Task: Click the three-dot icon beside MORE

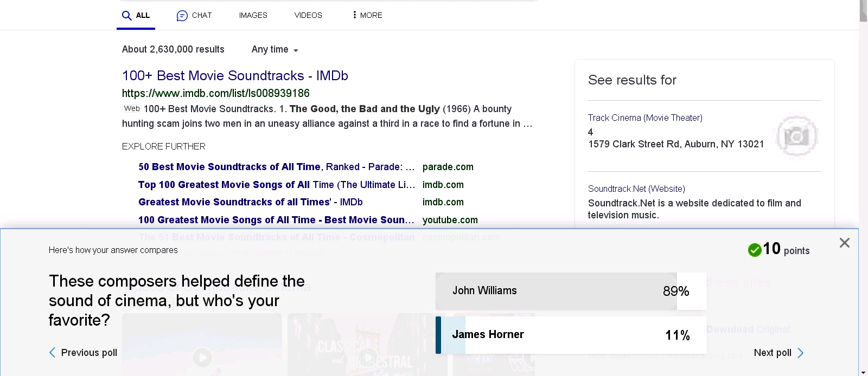Action: coord(354,15)
